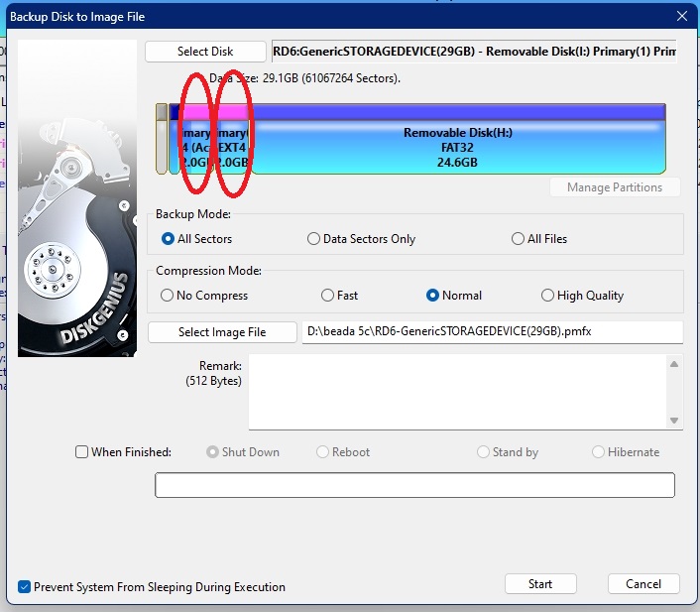Click inside the Remark text box
Viewport: 700px width, 612px height.
pyautogui.click(x=456, y=392)
